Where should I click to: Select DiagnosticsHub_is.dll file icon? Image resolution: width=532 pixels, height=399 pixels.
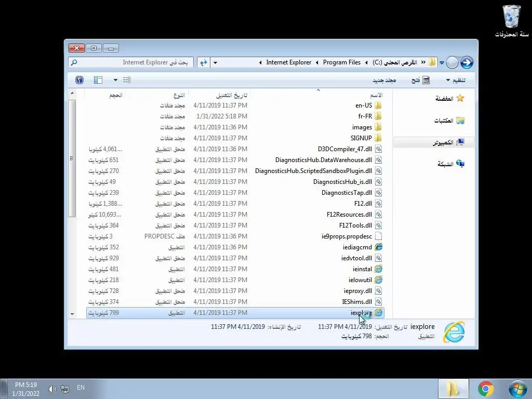pos(378,181)
